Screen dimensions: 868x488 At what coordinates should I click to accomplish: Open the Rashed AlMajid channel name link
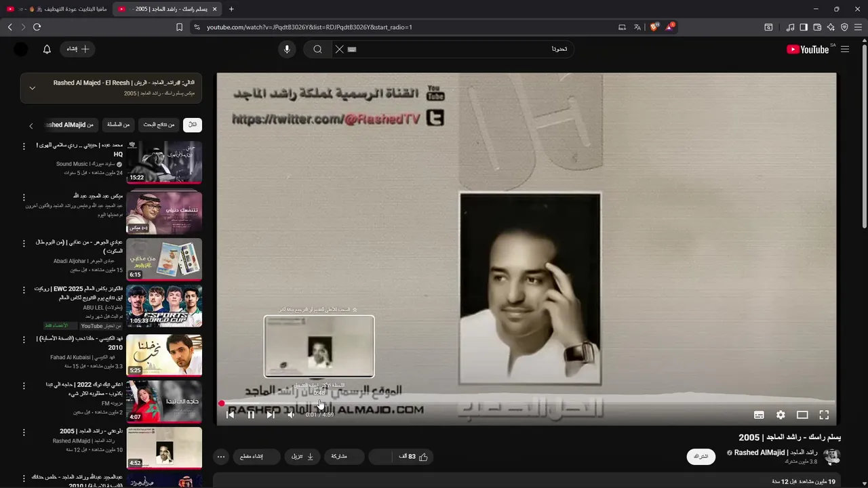point(776,453)
